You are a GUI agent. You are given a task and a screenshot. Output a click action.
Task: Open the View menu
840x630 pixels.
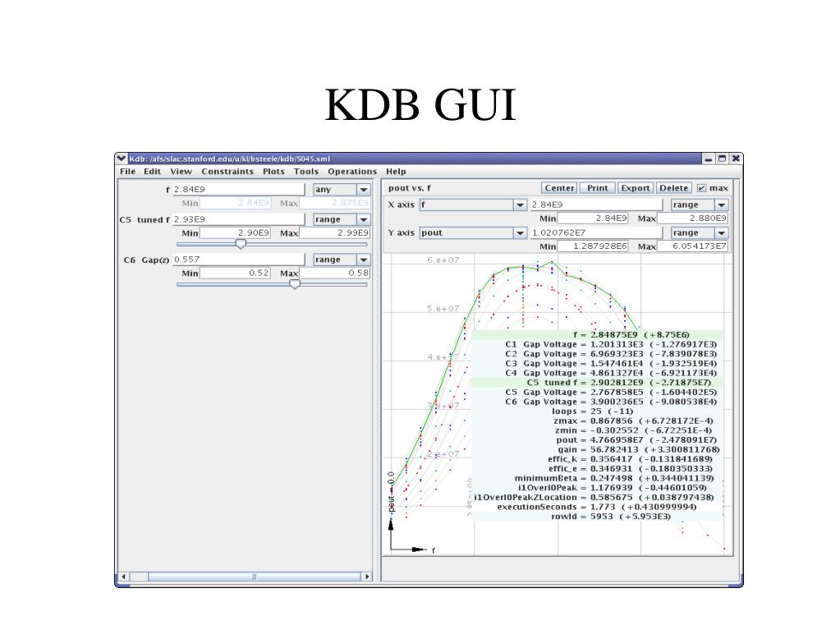(181, 172)
